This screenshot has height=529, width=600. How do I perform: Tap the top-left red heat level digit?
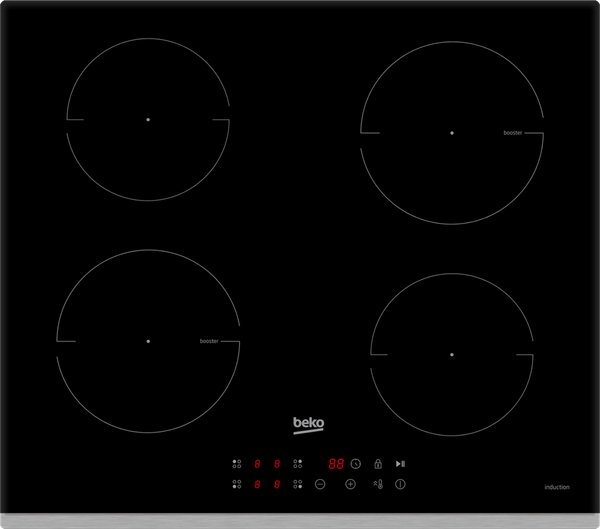click(x=257, y=464)
